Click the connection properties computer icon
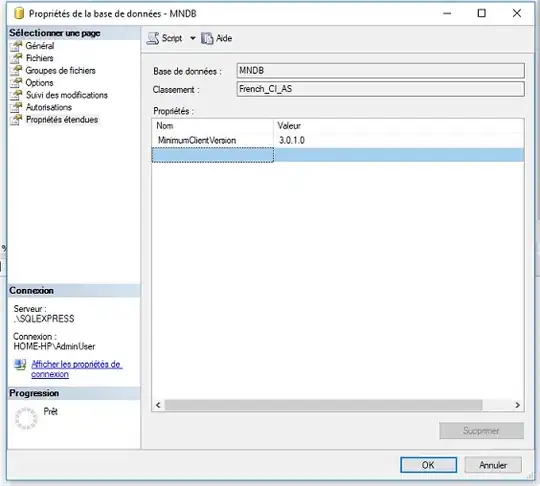540x486 pixels. coord(20,364)
